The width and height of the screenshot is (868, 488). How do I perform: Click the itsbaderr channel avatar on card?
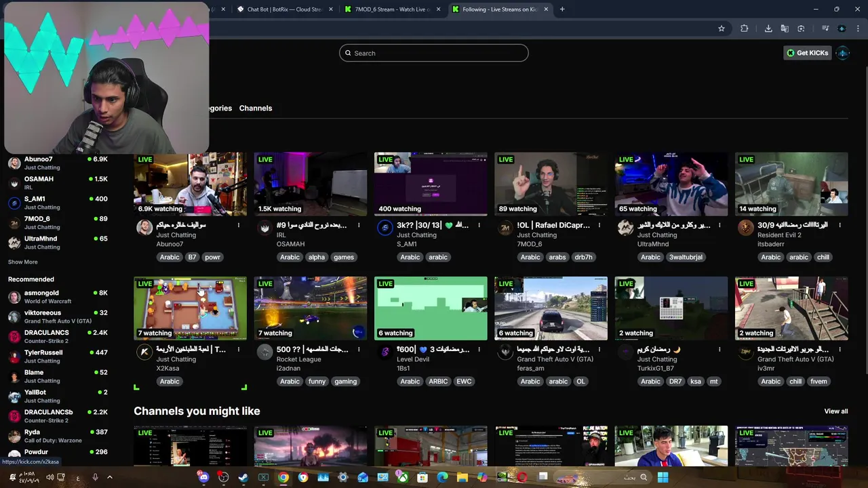pyautogui.click(x=745, y=228)
